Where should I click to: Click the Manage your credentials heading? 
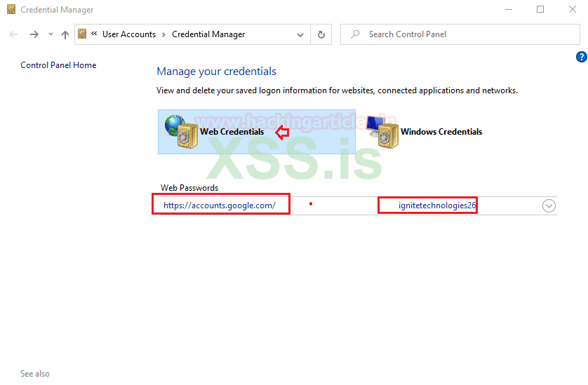click(216, 72)
